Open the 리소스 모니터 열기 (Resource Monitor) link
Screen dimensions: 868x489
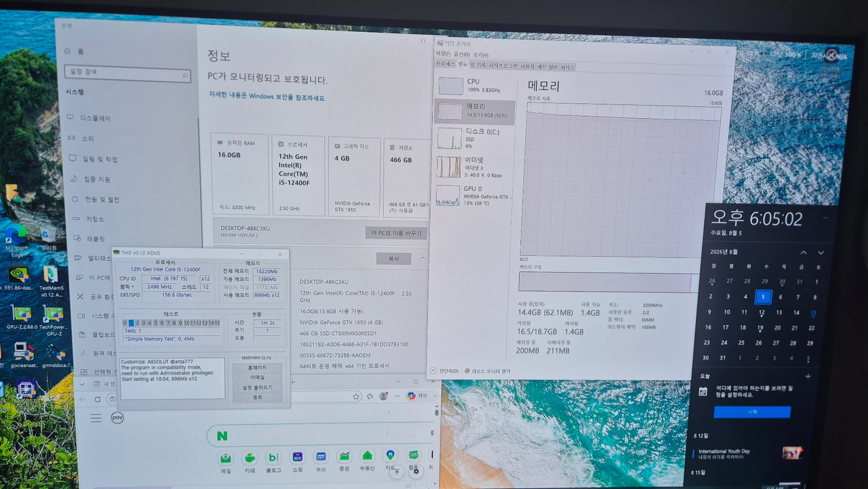(487, 372)
